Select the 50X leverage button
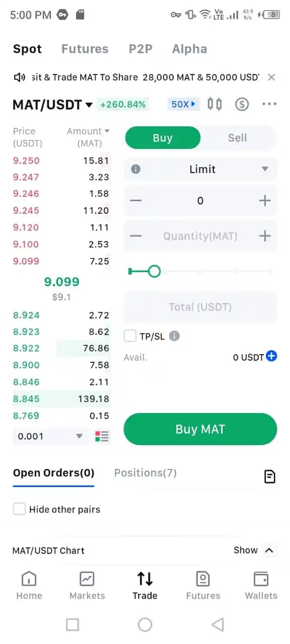Image resolution: width=290 pixels, height=644 pixels. 183,104
